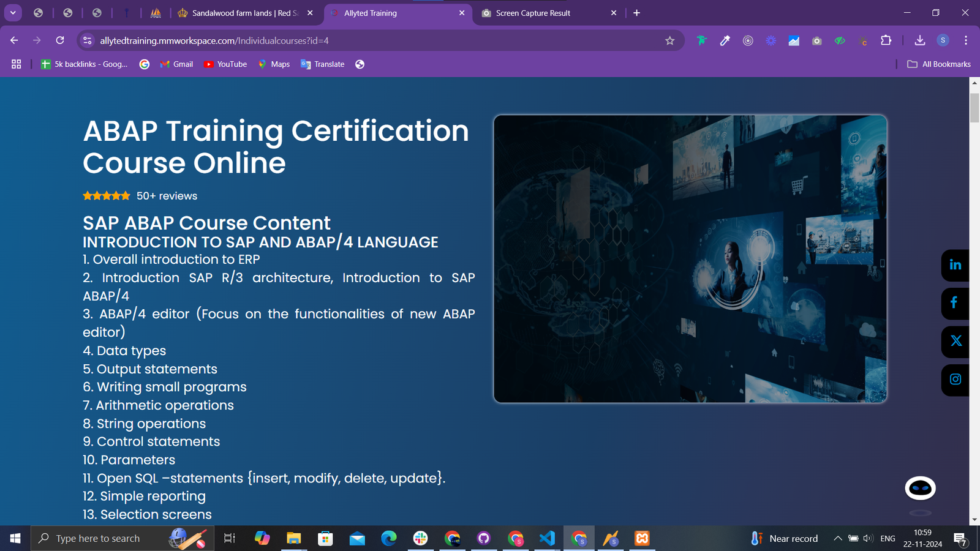
Task: Bookmark this page with star icon
Action: (x=669, y=40)
